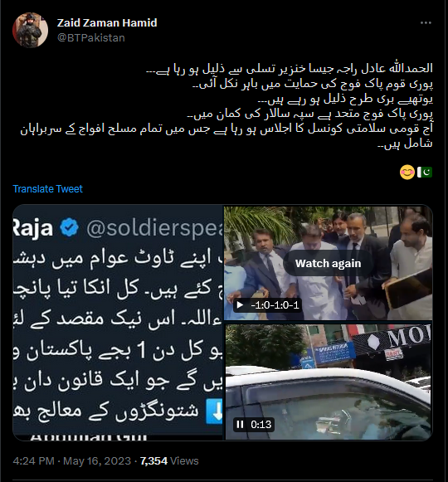This screenshot has width=448, height=482.
Task: Click the Watch again button
Action: [328, 264]
